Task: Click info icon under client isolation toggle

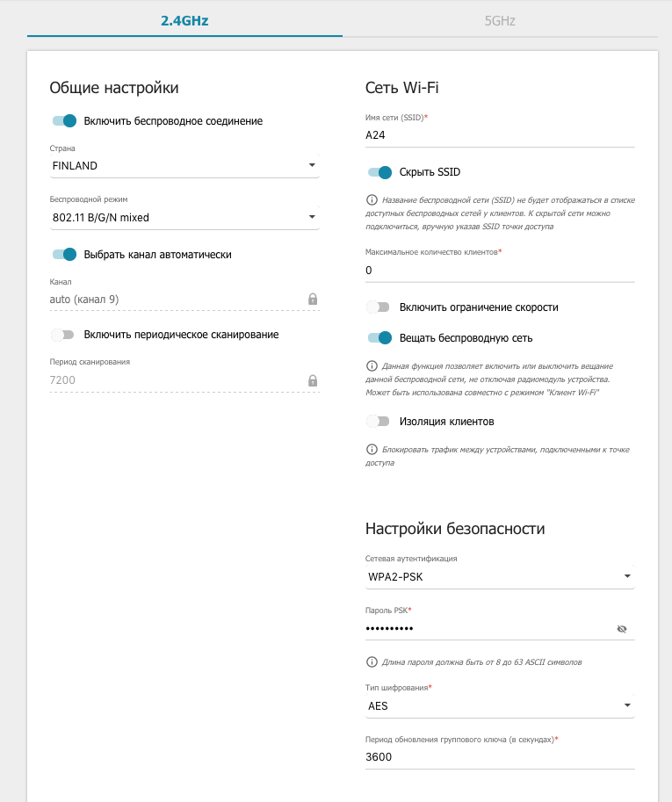Action: pos(371,450)
